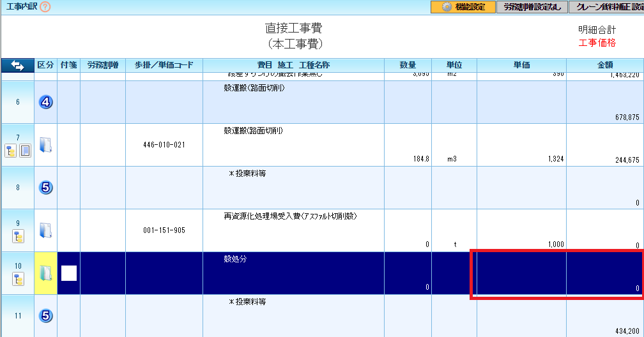Click amount 434,200 in row 11
Screen dimensions: 644x337
[627, 331]
